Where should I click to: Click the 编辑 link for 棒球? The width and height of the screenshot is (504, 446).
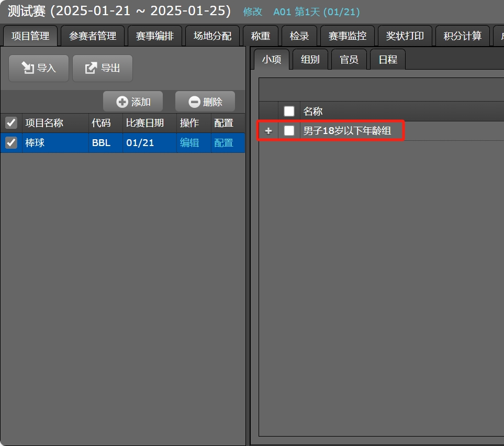click(x=189, y=142)
